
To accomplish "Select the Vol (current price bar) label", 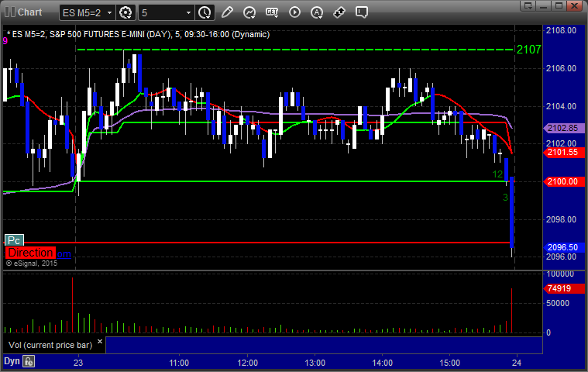I will [x=50, y=345].
